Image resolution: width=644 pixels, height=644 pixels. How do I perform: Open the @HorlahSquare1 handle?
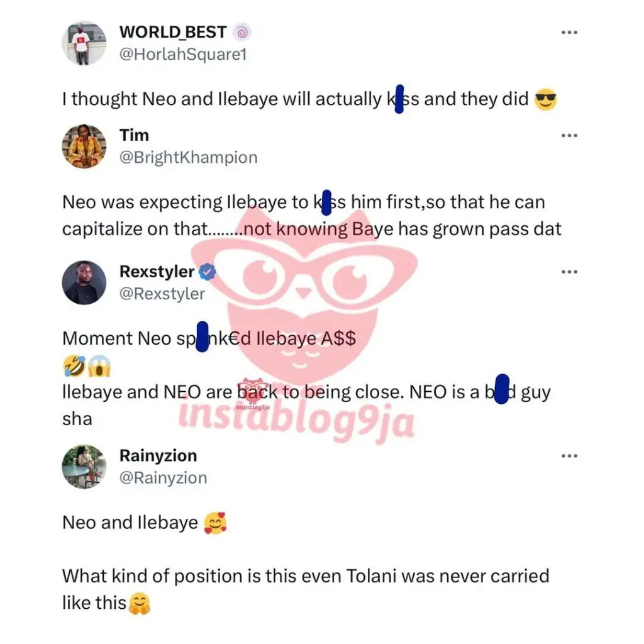(183, 54)
